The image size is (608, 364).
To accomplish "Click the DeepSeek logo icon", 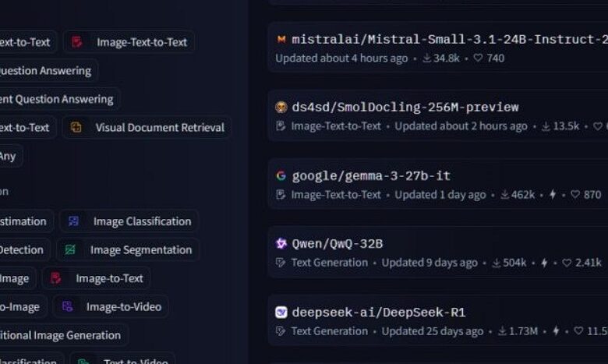I will click(x=281, y=312).
